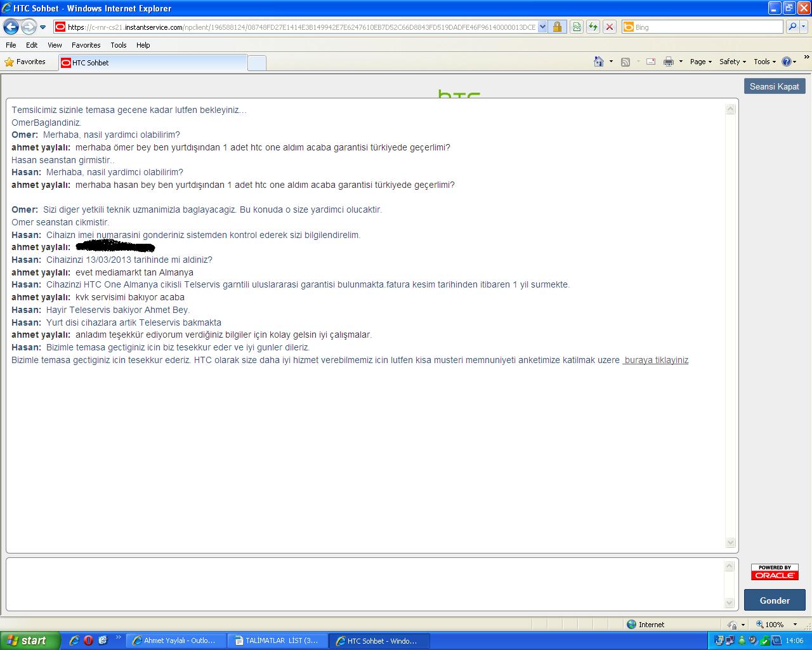Expand the Home button dropdown arrow
The image size is (812, 650).
point(611,62)
